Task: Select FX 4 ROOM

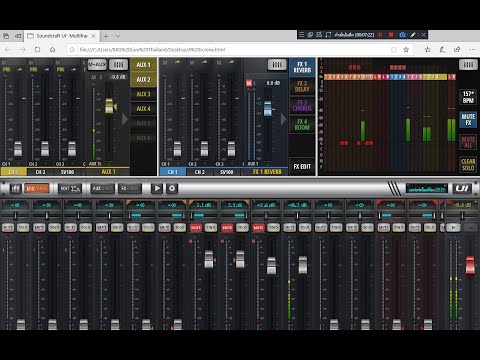Action: click(x=302, y=124)
